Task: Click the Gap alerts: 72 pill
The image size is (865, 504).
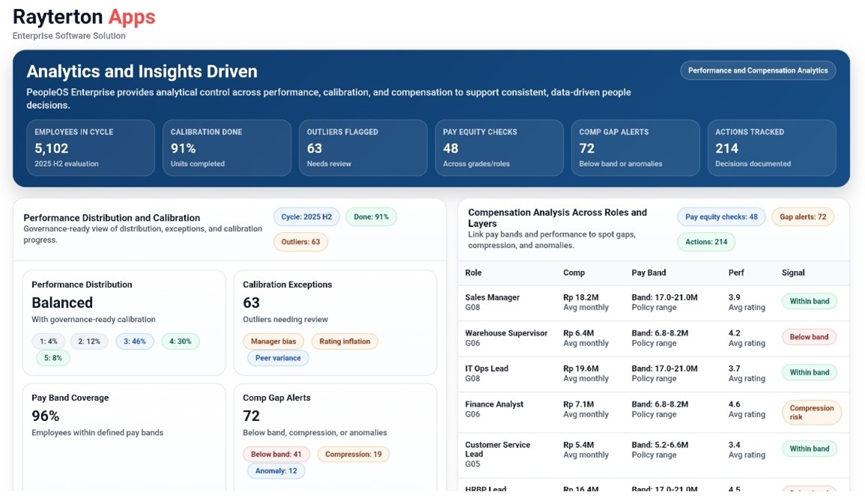Action: tap(803, 217)
